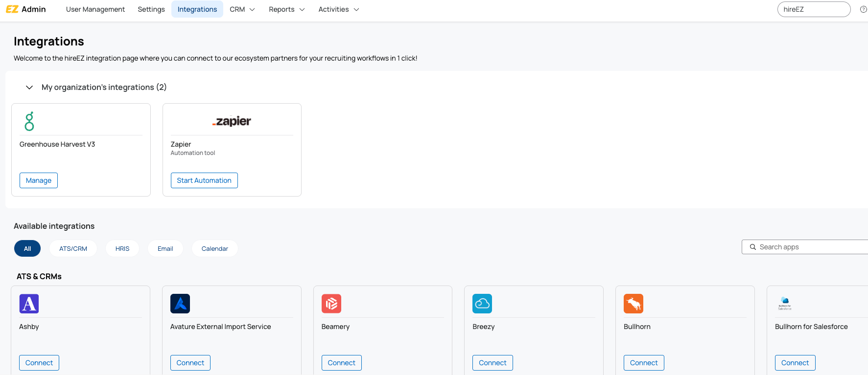Click the Bullhorn card name

click(x=637, y=327)
